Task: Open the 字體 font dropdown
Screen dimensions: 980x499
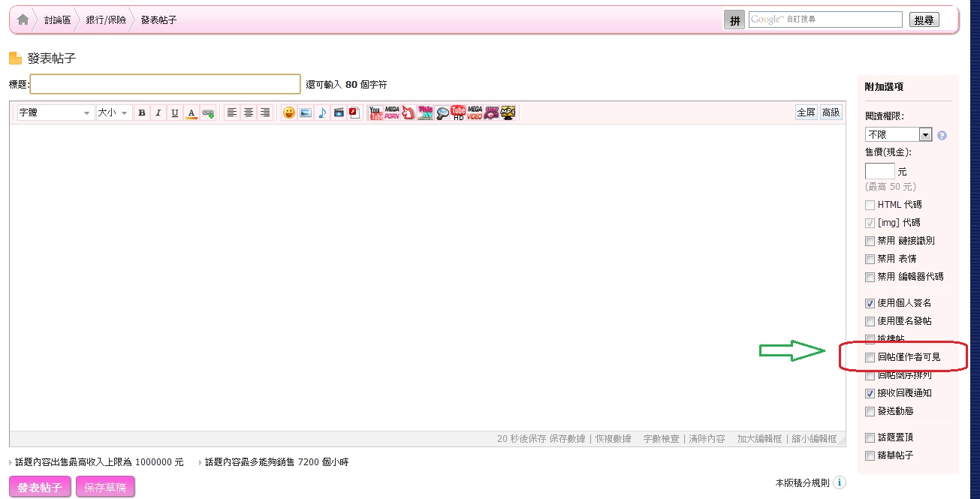Action: (x=55, y=113)
